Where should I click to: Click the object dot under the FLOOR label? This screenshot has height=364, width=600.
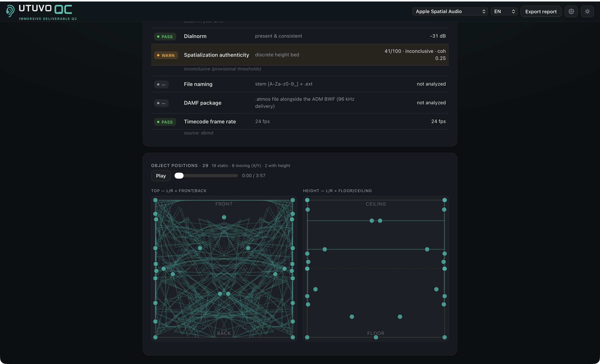pyautogui.click(x=376, y=337)
